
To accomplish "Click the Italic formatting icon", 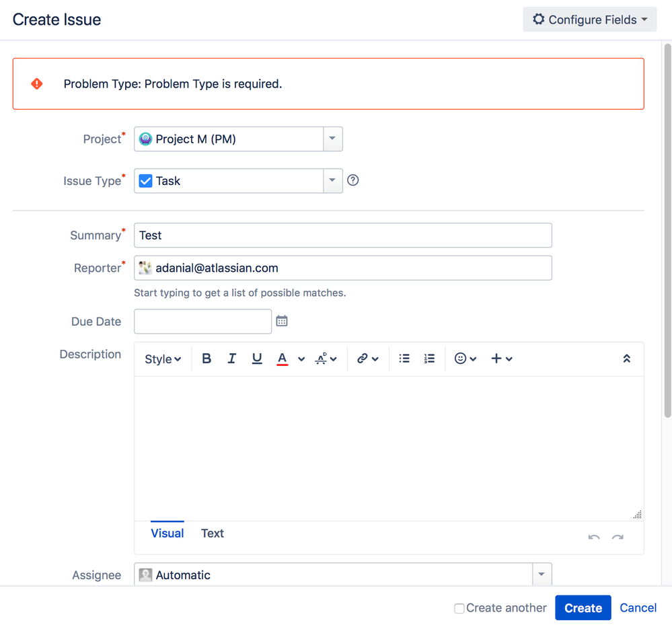I will (231, 359).
